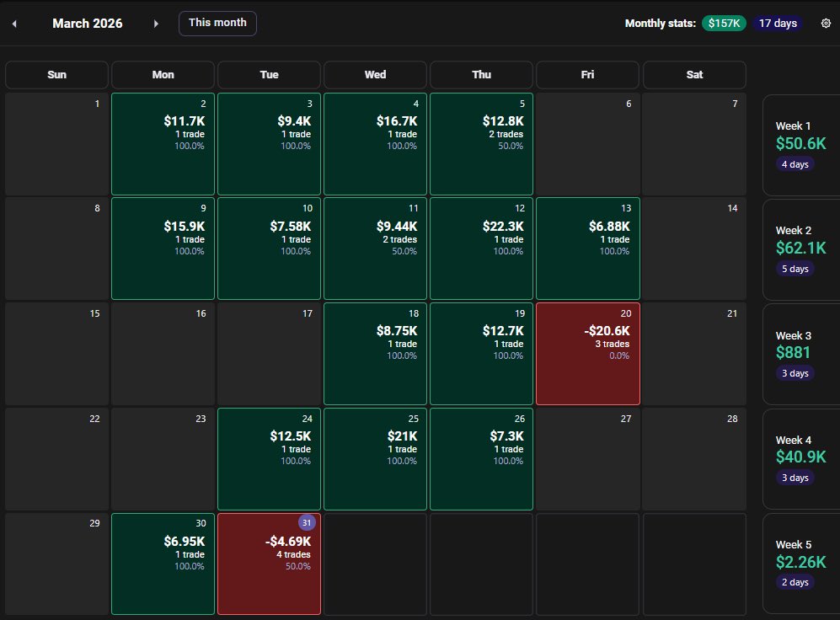This screenshot has height=620, width=840.
Task: Select empty day March 8
Action: pos(56,249)
